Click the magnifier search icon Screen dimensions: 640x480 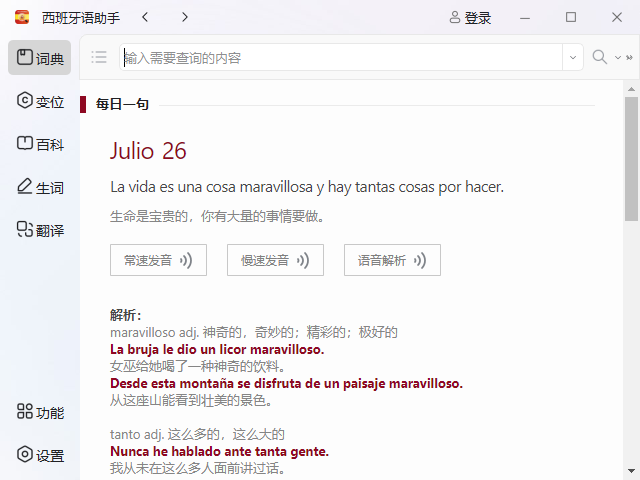coord(600,57)
